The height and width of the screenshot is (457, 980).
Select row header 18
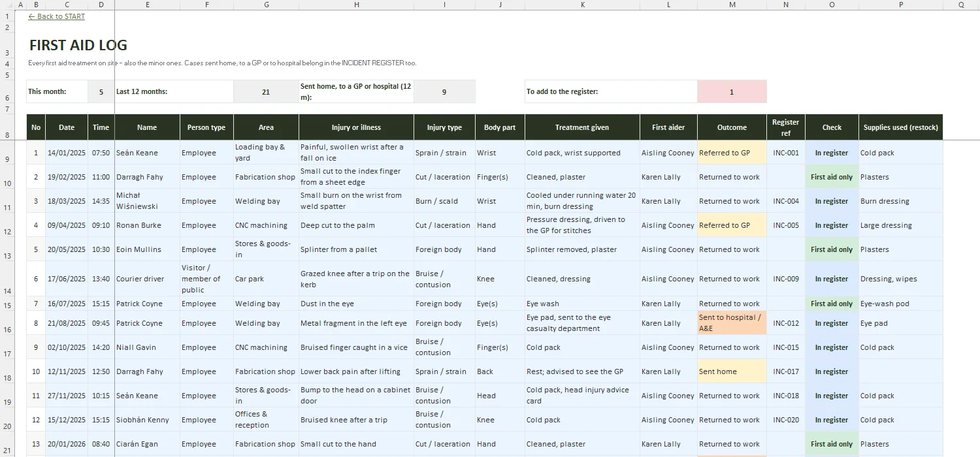point(7,371)
